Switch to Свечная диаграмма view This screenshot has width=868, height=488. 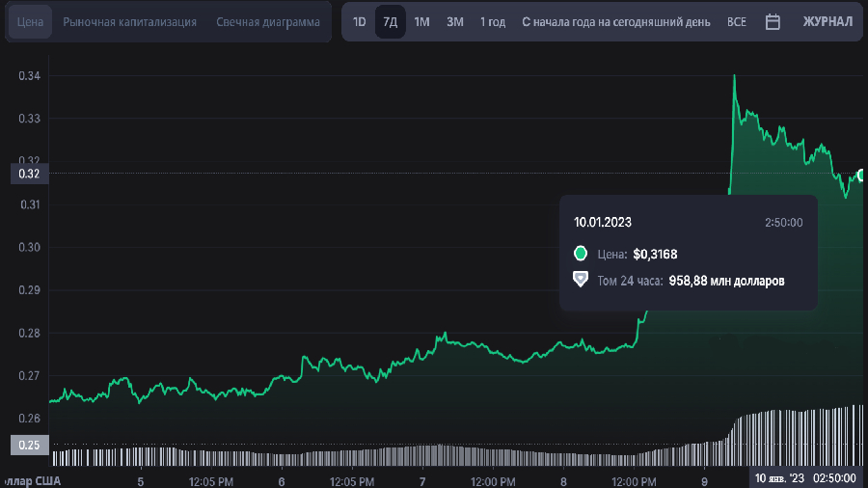(268, 22)
